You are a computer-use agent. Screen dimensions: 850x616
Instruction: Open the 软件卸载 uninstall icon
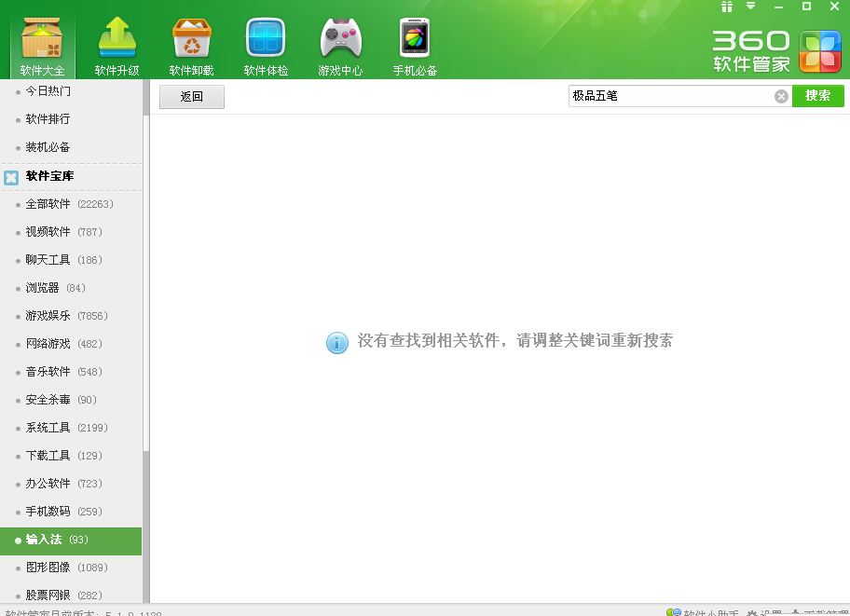190,42
